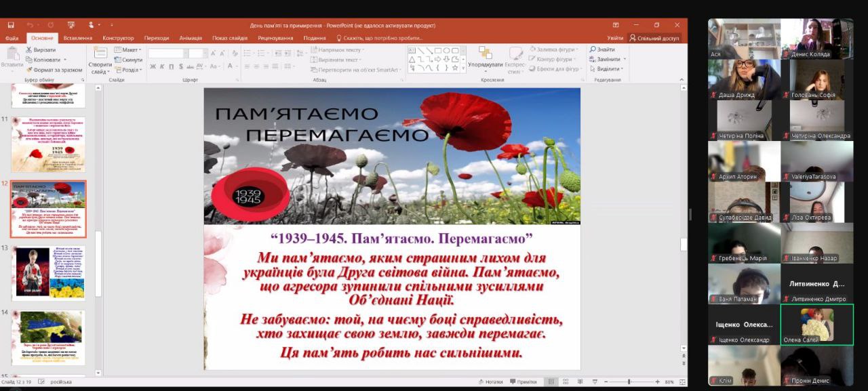Switch to the Анімація ribbon tab

(191, 38)
